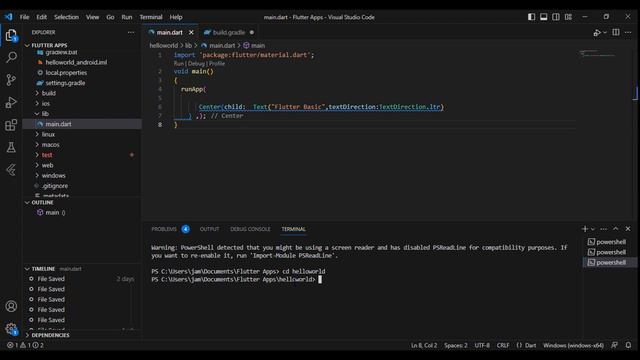640x360 pixels.
Task: Switch to the Debug Console tab
Action: coord(250,229)
